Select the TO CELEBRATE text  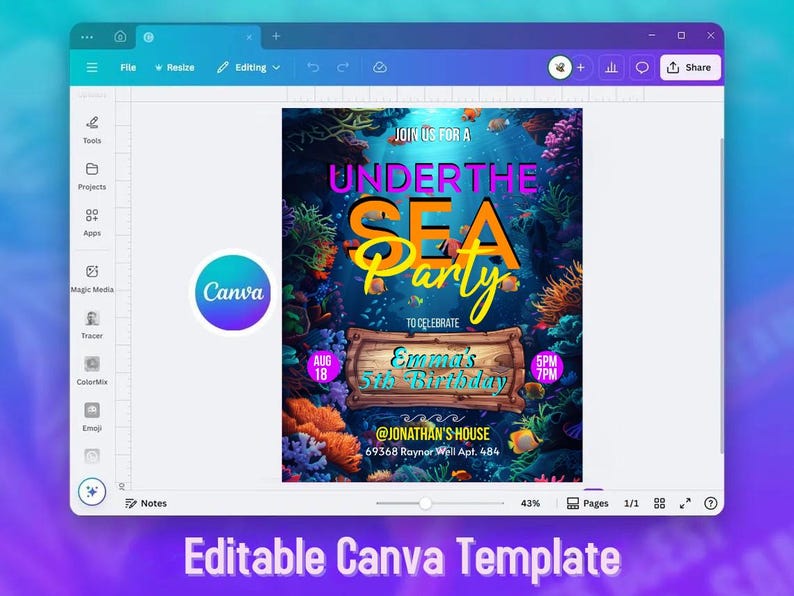(x=432, y=323)
